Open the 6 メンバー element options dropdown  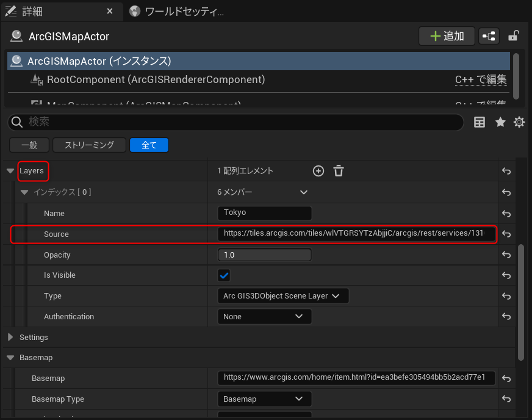304,192
